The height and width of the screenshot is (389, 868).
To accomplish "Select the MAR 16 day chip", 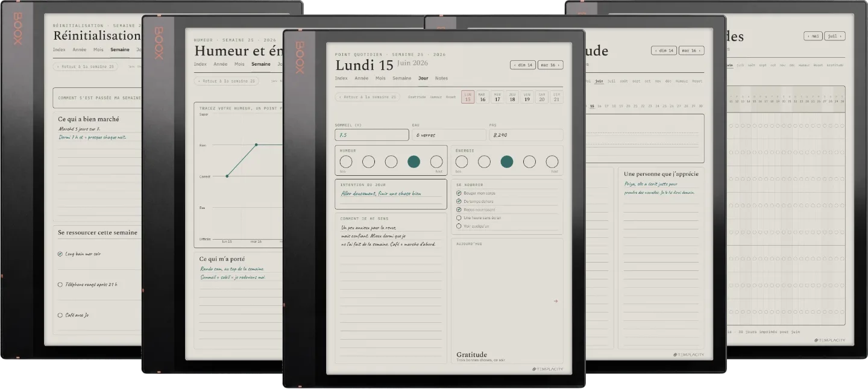I will coord(482,97).
